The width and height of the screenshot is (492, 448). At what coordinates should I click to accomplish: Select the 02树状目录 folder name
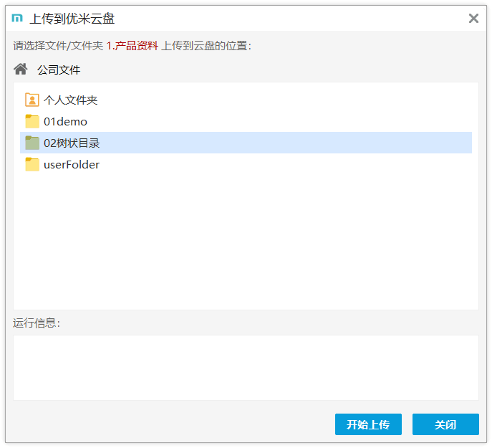[72, 143]
